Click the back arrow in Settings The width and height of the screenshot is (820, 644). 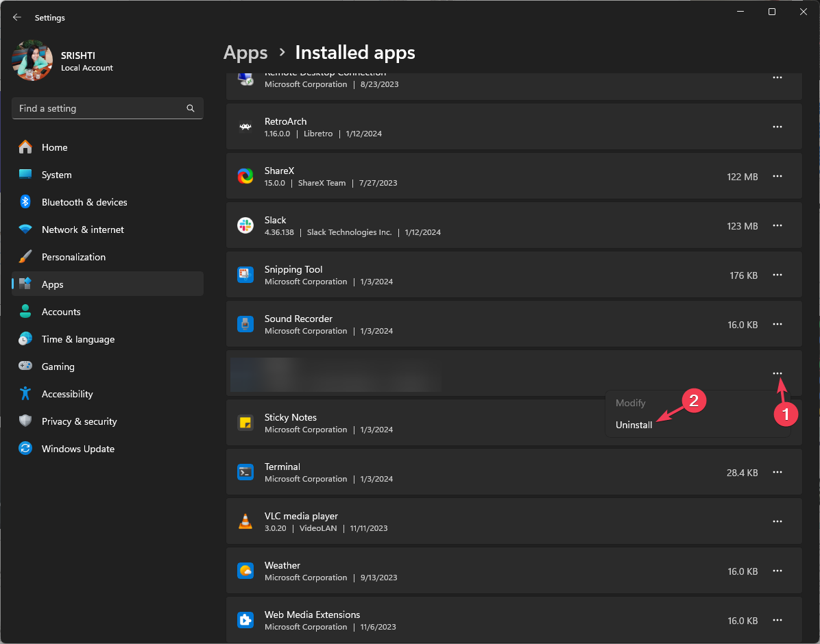pos(16,17)
